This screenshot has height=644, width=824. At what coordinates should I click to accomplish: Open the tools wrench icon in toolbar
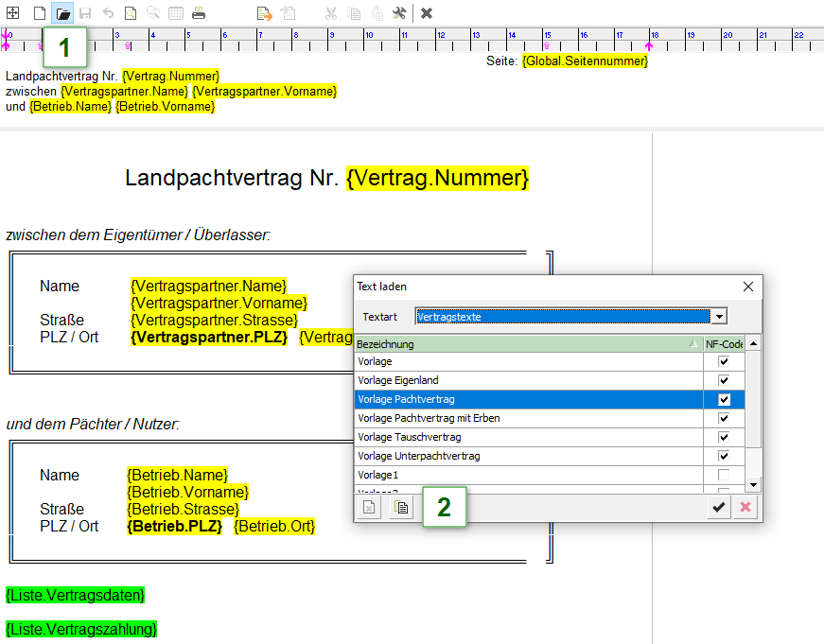coord(398,13)
